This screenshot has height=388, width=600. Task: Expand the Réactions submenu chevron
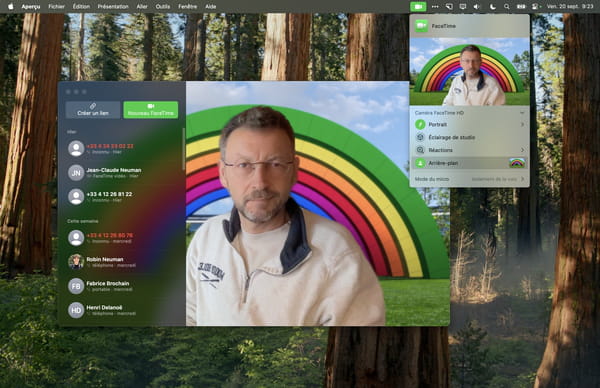pos(522,150)
